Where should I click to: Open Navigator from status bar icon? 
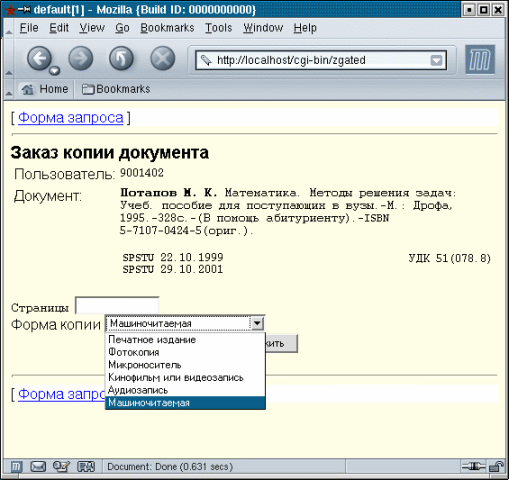(x=16, y=467)
